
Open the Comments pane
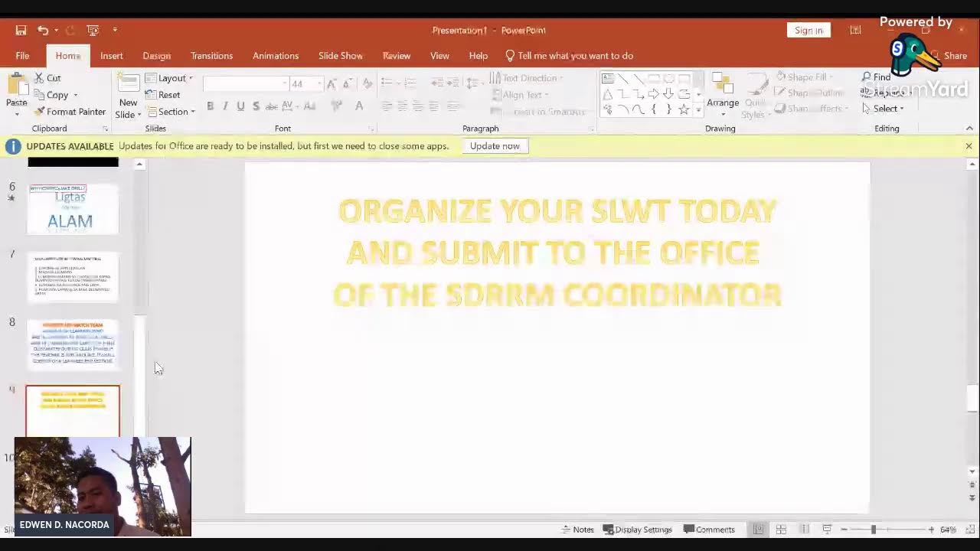(x=709, y=530)
